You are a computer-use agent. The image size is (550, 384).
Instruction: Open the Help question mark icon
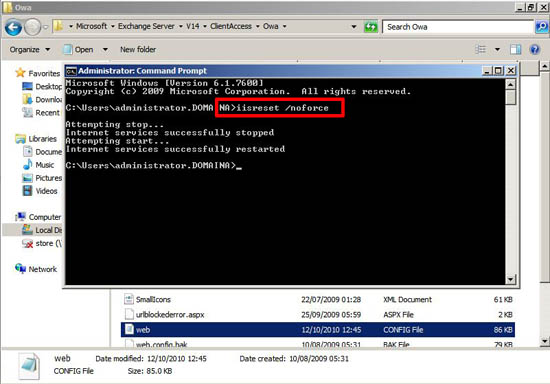coord(535,49)
